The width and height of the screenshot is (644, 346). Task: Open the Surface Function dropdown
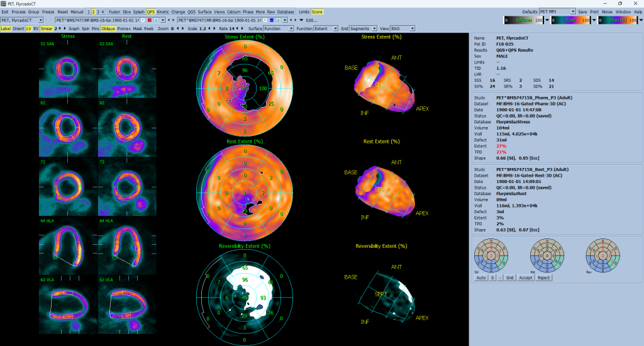click(291, 28)
